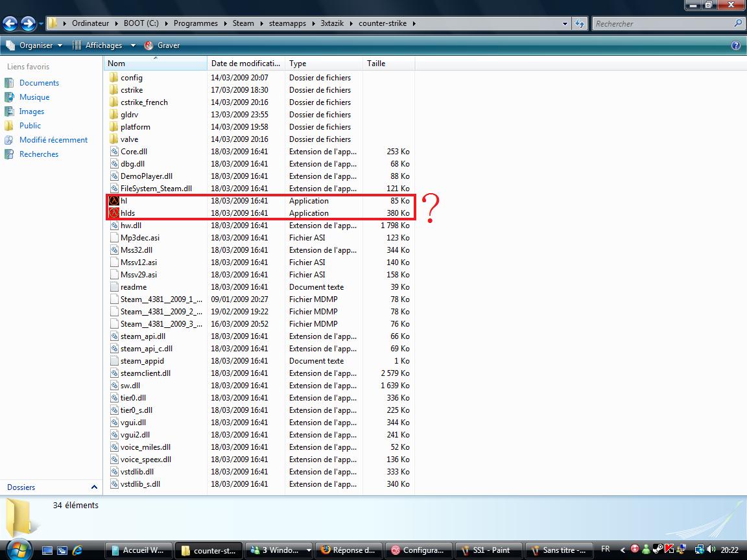Image resolution: width=747 pixels, height=560 pixels.
Task: Open the Affichages views dropdown arrow
Action: 133,45
